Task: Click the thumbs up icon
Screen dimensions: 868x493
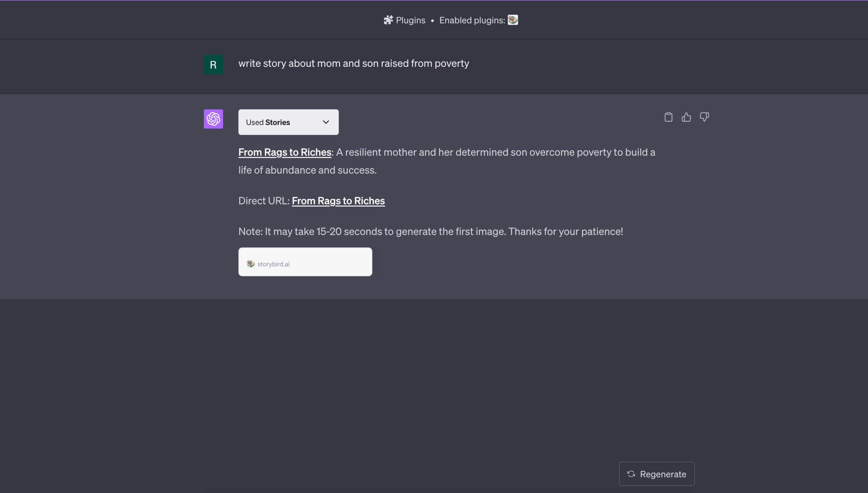Action: coord(686,116)
